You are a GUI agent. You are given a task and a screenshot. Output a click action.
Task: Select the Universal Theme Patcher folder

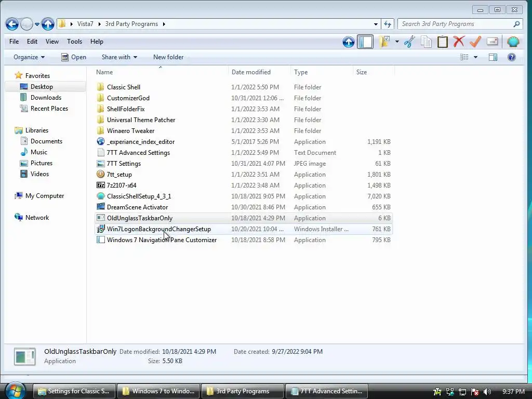244,120
